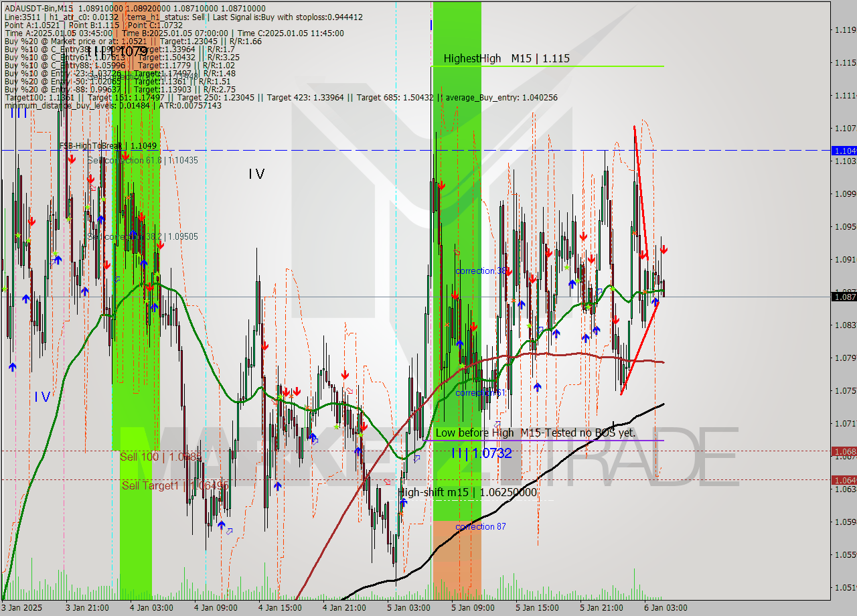Select the 'HighestHigh M15 | 1.115' label

[506, 59]
